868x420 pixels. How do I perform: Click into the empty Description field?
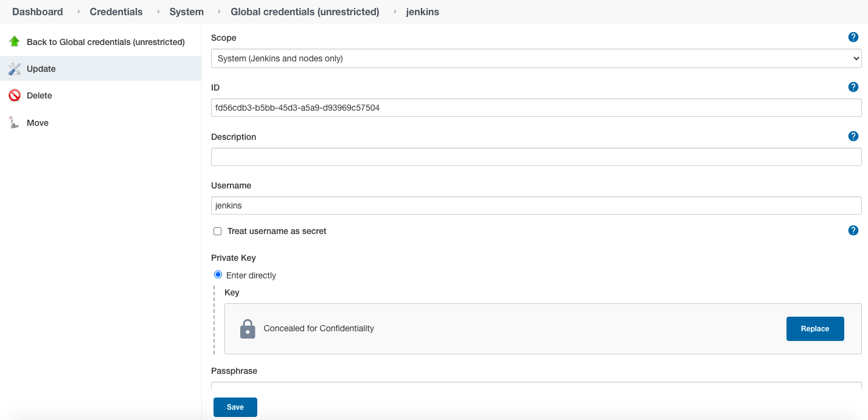[x=536, y=157]
